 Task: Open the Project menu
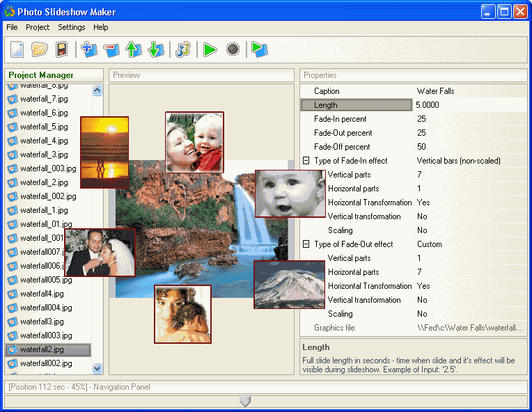38,27
